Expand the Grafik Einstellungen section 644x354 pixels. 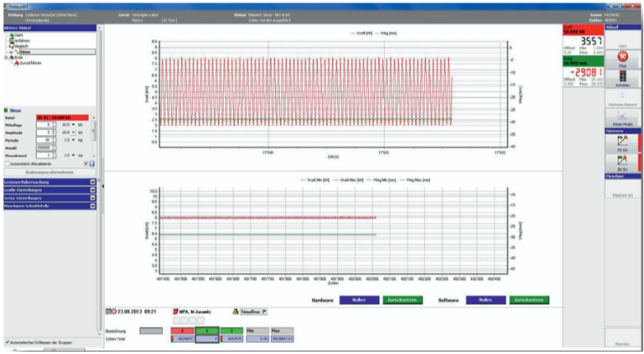click(x=92, y=191)
